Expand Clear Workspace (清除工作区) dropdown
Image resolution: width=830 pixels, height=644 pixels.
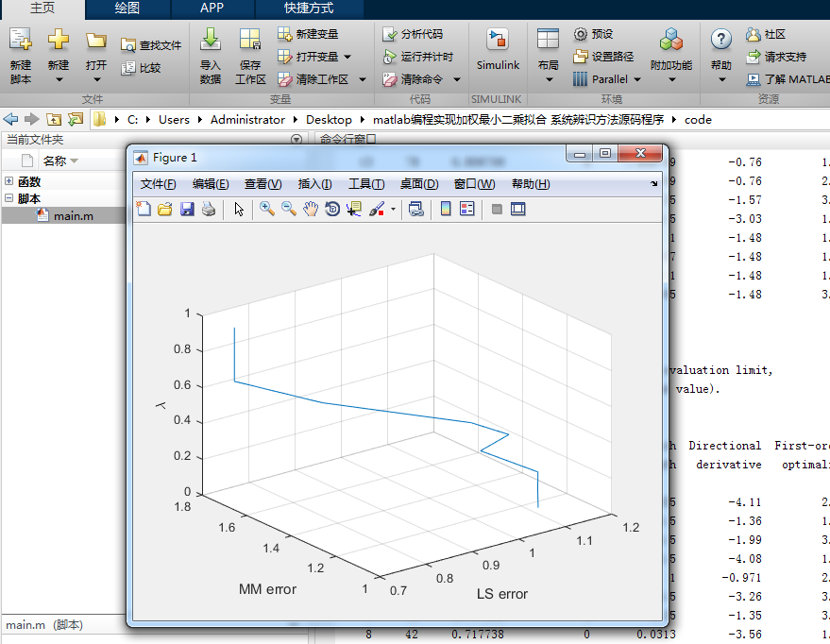tap(363, 79)
